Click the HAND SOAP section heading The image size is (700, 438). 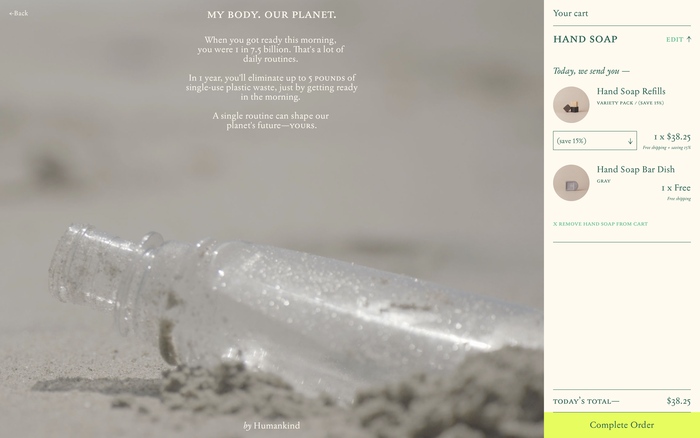[x=585, y=39]
